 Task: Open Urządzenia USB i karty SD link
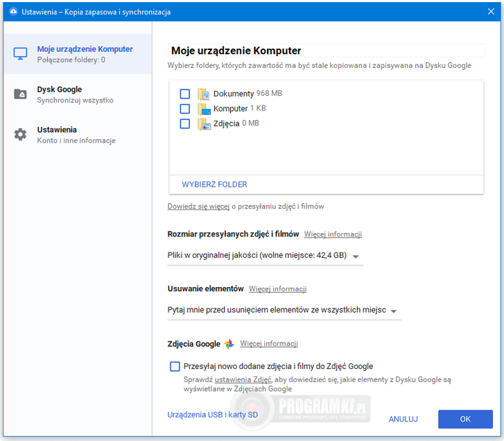point(212,415)
